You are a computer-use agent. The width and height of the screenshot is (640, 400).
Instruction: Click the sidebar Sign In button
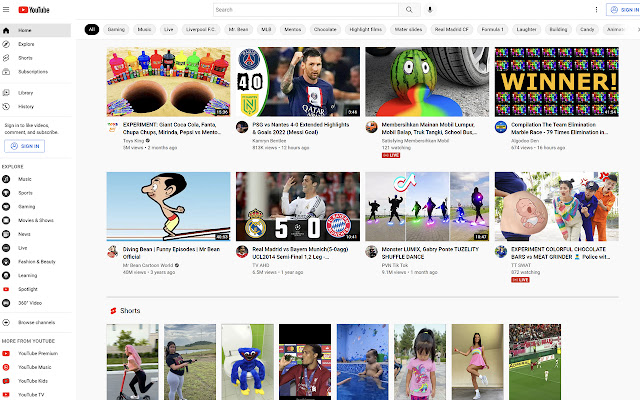pyautogui.click(x=24, y=146)
